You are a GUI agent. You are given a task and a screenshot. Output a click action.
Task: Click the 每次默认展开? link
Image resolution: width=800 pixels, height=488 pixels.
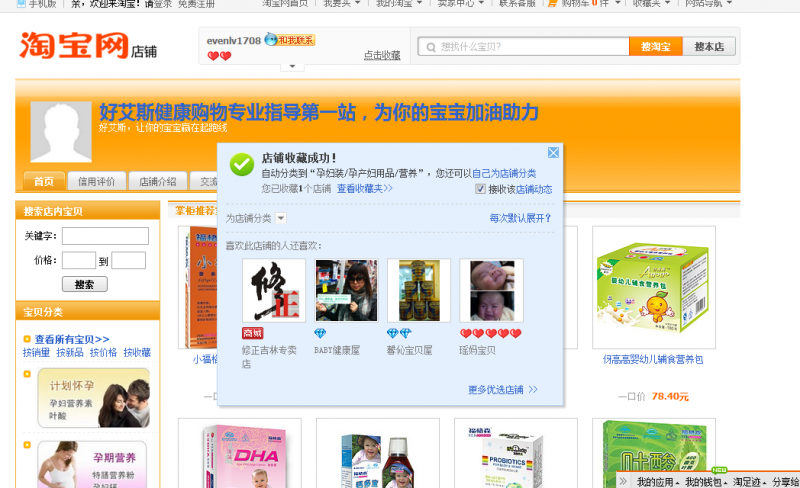pyautogui.click(x=520, y=218)
